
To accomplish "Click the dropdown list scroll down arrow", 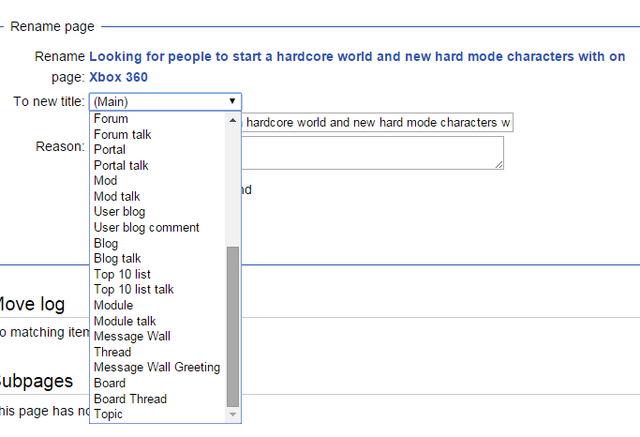I will tap(233, 414).
